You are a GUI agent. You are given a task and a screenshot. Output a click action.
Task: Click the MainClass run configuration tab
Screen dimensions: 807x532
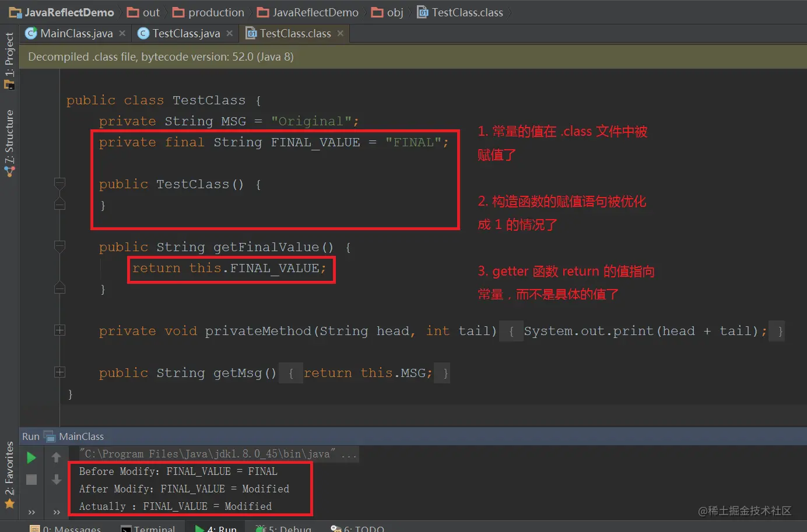75,436
